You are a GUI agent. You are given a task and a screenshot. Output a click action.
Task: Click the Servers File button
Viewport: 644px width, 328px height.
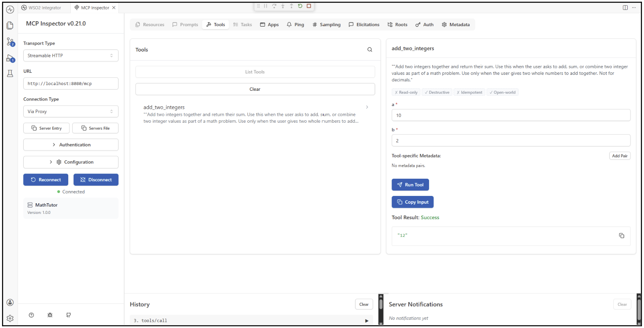pyautogui.click(x=95, y=128)
